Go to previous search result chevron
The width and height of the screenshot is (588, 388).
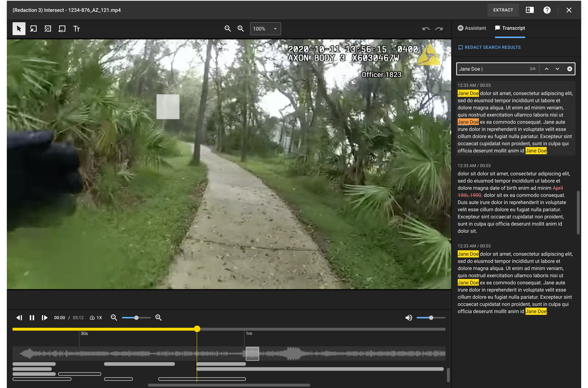point(546,69)
